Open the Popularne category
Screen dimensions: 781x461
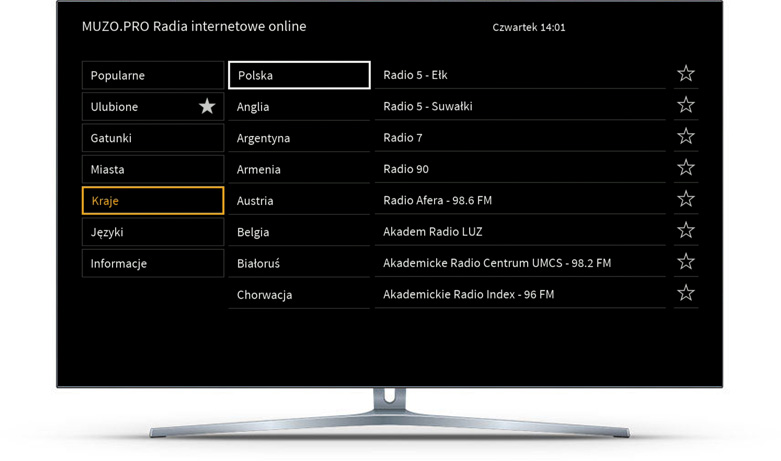tap(152, 75)
